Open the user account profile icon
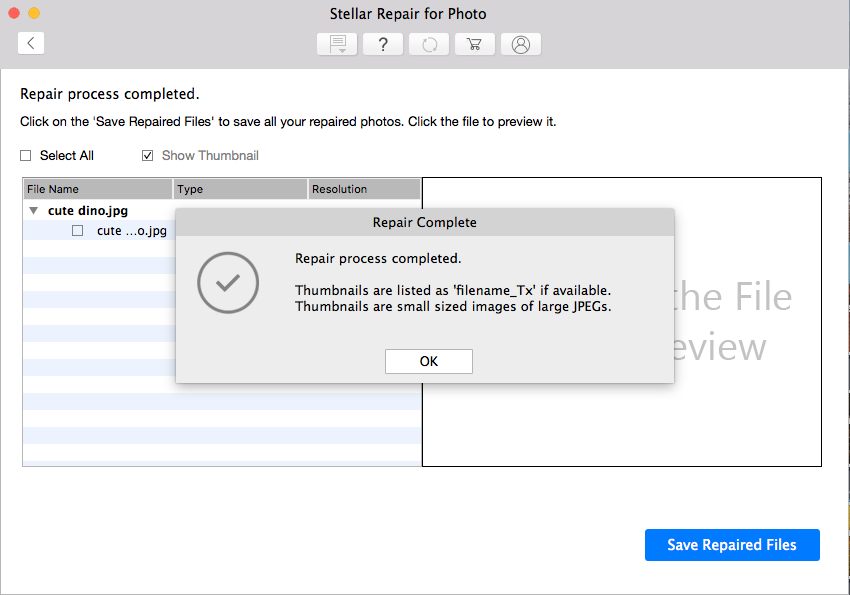 521,44
